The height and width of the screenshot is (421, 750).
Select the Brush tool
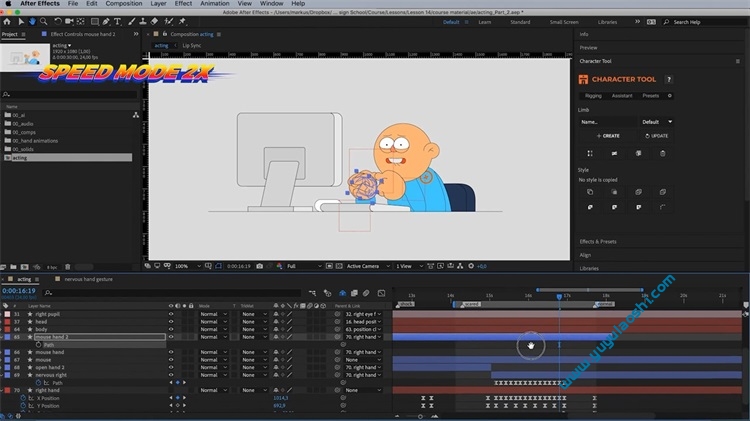point(132,22)
